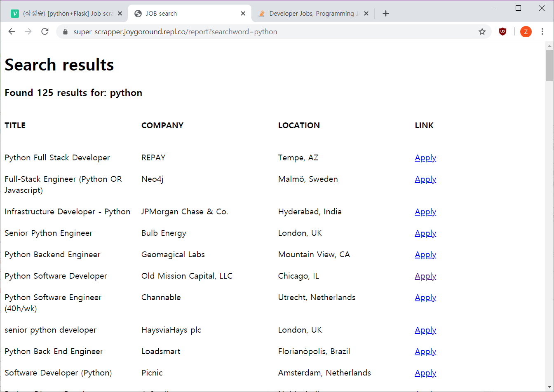This screenshot has width=554, height=392.
Task: Apply to Channable Python Software Engineer
Action: coord(425,298)
